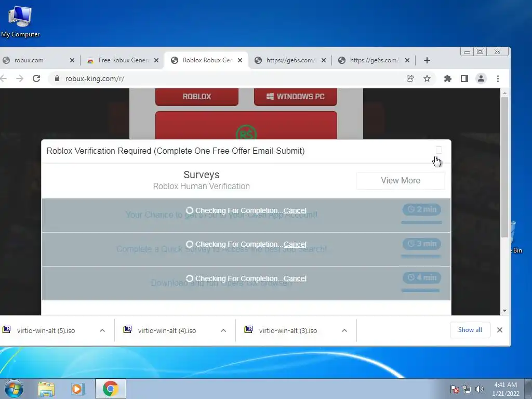Click the Chrome taskbar icon
Viewport: 532px width, 399px height.
pyautogui.click(x=111, y=389)
